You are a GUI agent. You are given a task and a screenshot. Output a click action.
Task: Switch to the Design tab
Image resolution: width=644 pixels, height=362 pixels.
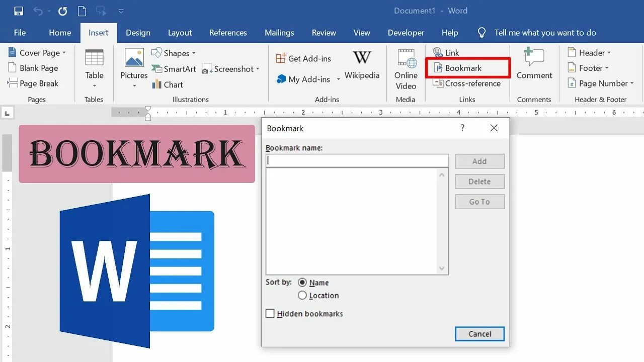[x=138, y=33]
